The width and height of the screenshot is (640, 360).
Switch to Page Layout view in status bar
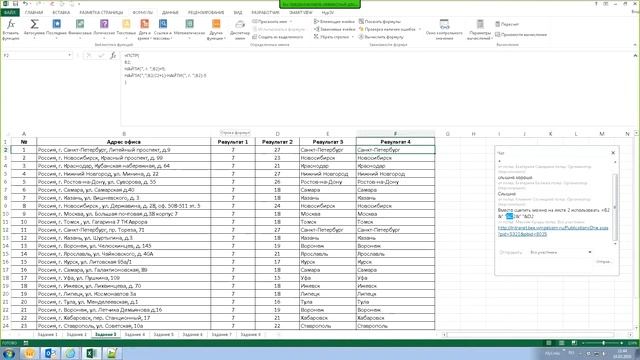tap(562, 343)
